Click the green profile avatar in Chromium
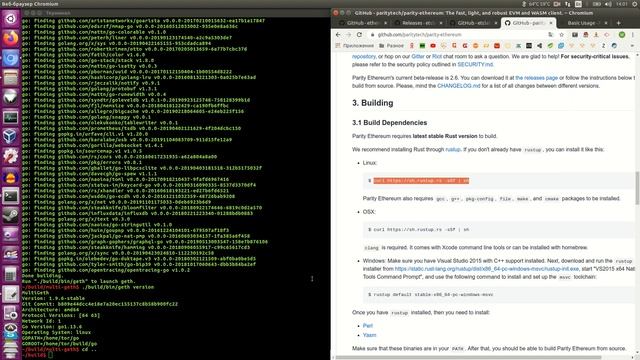The width and height of the screenshot is (640, 360). pos(622,35)
